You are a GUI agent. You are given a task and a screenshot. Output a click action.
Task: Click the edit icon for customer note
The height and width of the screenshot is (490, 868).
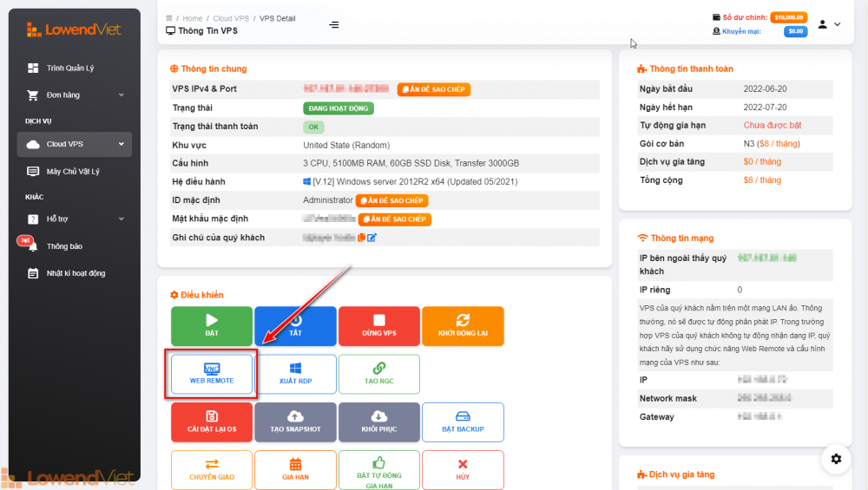[x=372, y=238]
